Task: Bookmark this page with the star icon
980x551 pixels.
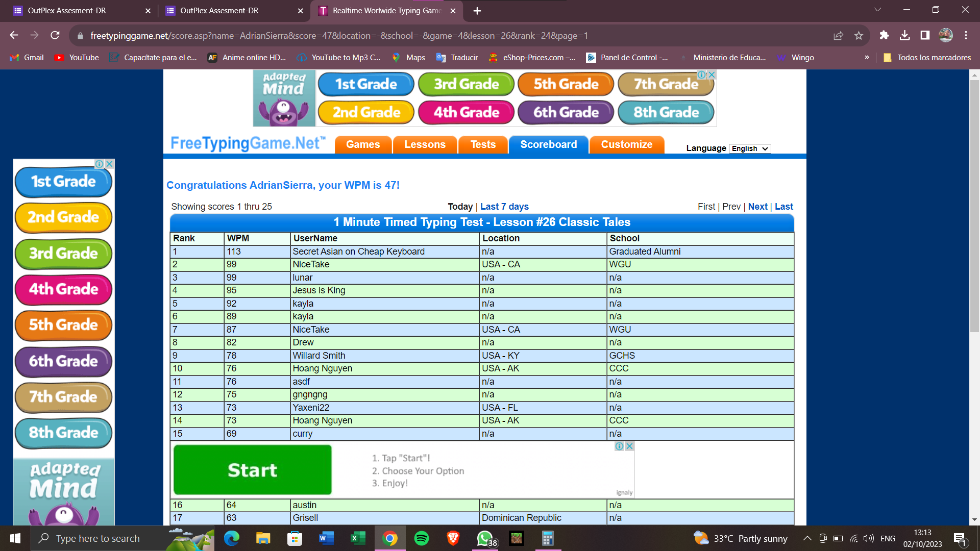Action: tap(859, 35)
